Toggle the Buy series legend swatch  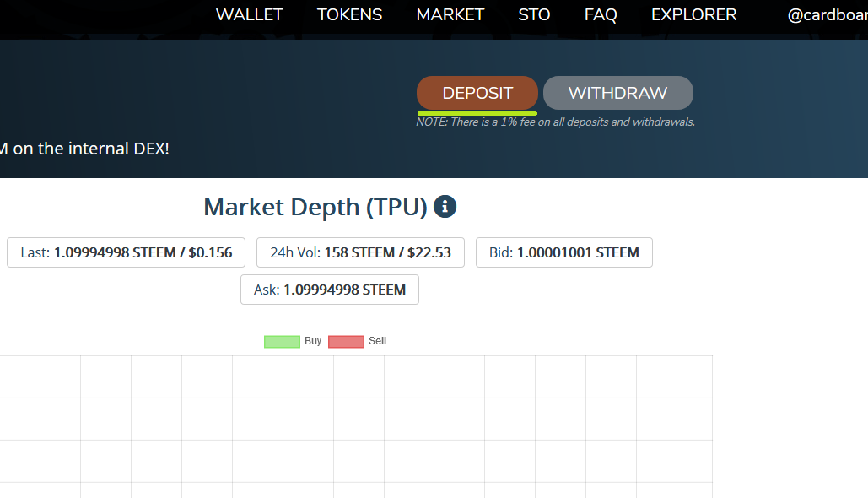click(282, 342)
